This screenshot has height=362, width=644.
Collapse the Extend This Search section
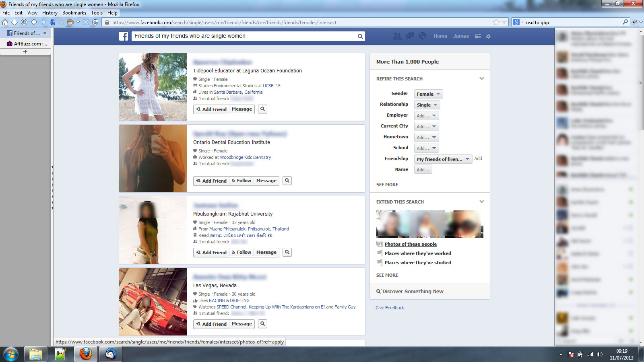[482, 202]
